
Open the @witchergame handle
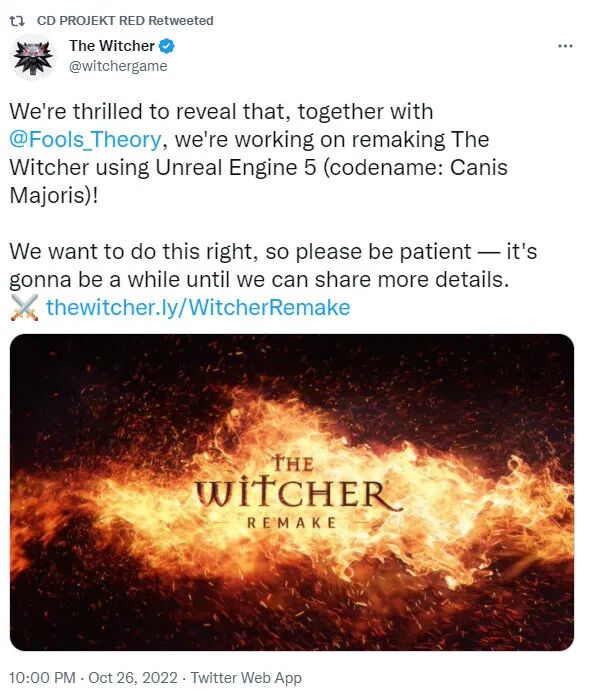click(x=118, y=66)
